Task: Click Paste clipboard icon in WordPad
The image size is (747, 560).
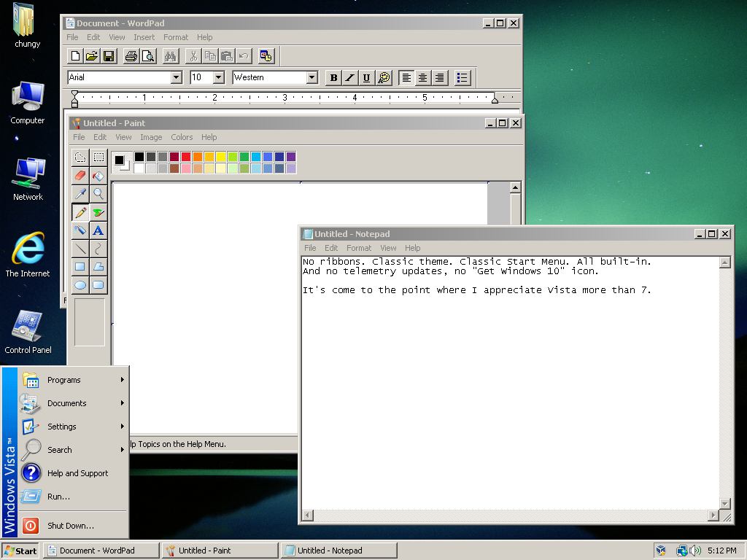Action: point(227,56)
